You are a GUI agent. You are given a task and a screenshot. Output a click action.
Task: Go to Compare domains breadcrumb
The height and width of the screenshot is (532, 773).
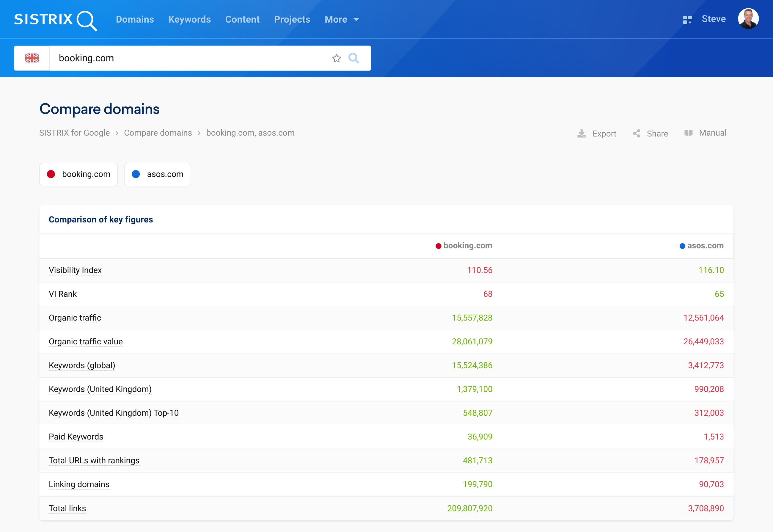158,133
